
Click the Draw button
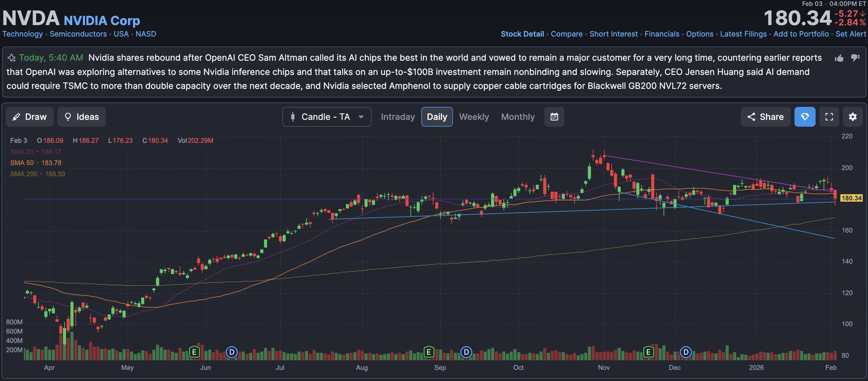click(30, 117)
